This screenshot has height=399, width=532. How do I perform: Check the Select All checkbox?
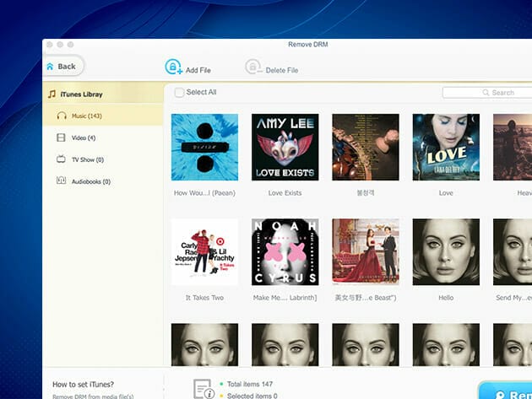[x=179, y=92]
